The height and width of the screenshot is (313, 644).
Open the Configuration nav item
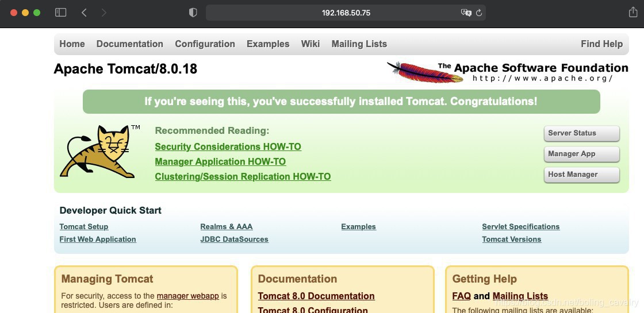(x=205, y=44)
